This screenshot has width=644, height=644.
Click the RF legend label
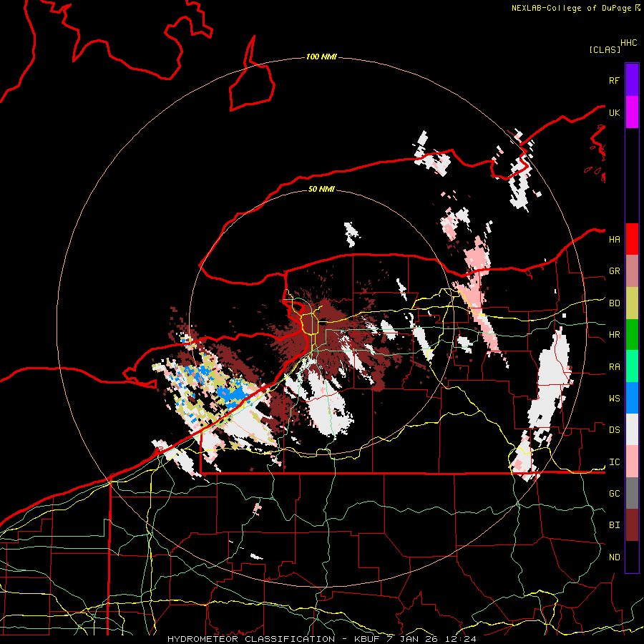[614, 80]
